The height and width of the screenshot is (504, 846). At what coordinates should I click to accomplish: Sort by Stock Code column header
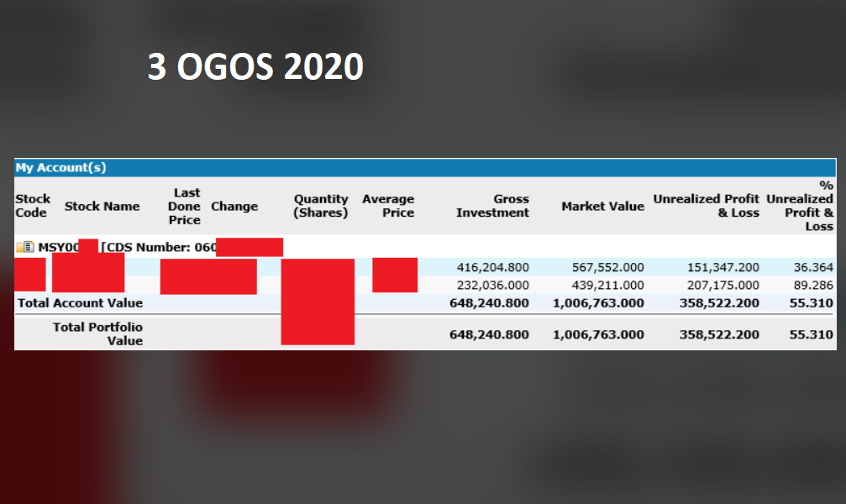tap(33, 206)
